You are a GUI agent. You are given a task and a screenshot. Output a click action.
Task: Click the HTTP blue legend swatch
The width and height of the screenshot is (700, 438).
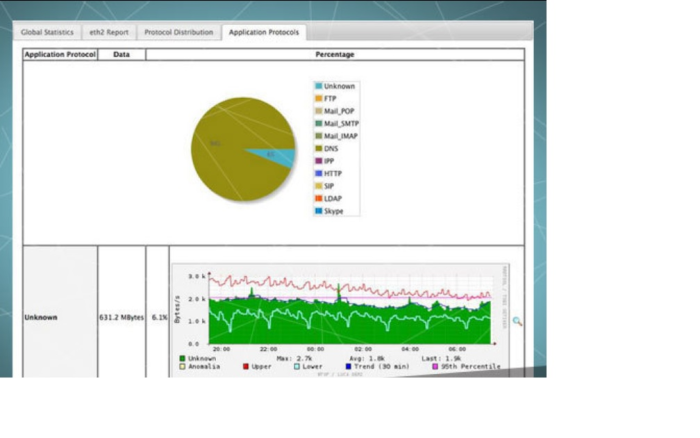pyautogui.click(x=319, y=173)
